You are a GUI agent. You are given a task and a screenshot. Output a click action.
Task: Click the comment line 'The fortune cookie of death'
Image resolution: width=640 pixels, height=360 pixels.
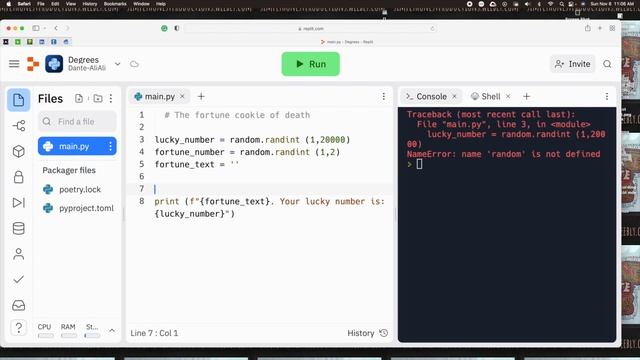[x=237, y=115]
